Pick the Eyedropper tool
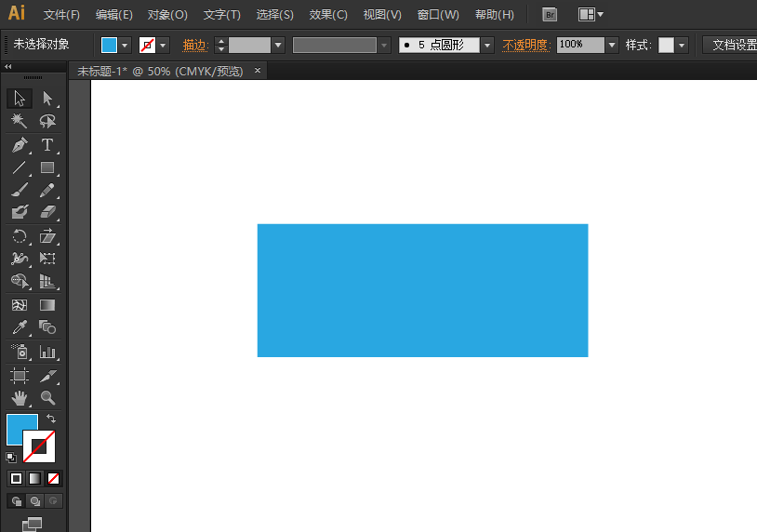The width and height of the screenshot is (757, 532). [x=20, y=327]
